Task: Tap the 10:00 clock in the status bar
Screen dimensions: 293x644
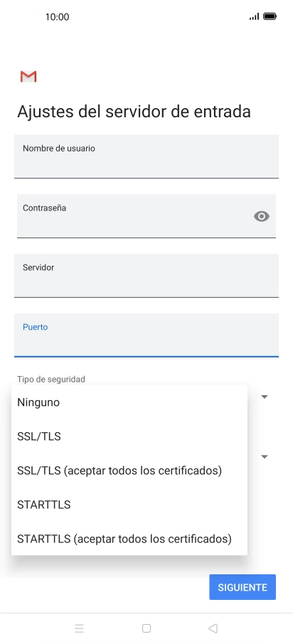Action: coord(57,17)
